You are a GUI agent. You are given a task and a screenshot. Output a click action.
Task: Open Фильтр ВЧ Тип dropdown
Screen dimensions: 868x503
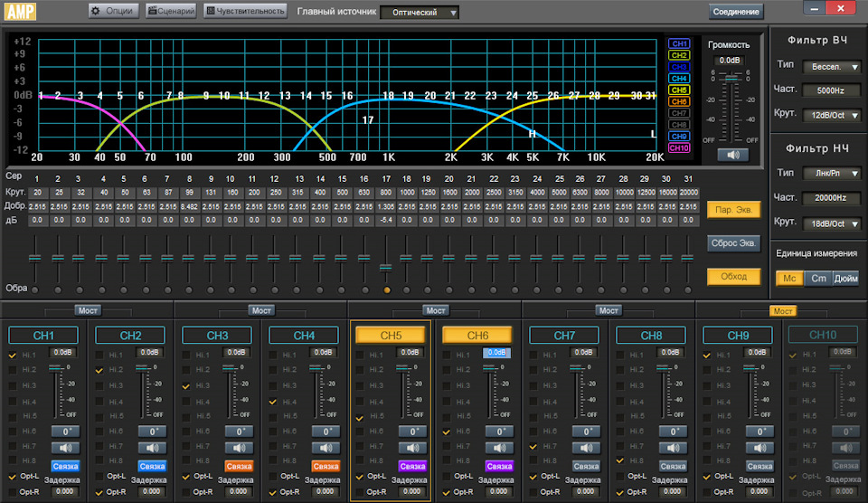[832, 66]
